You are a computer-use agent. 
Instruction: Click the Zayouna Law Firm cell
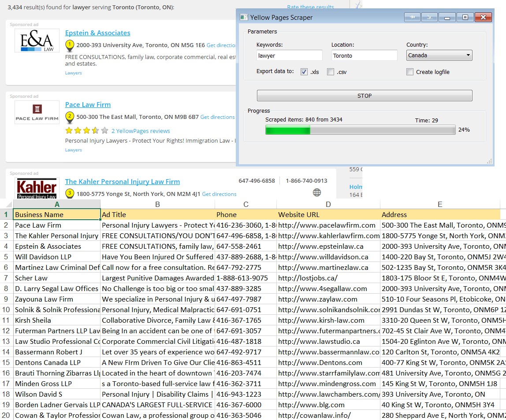pyautogui.click(x=57, y=299)
